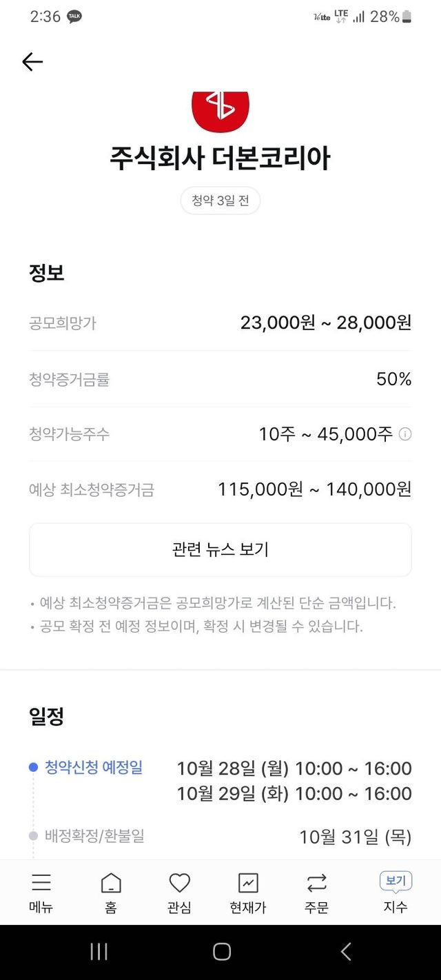Open the 메뉴 hamburger tab
The height and width of the screenshot is (980, 441).
pyautogui.click(x=41, y=892)
